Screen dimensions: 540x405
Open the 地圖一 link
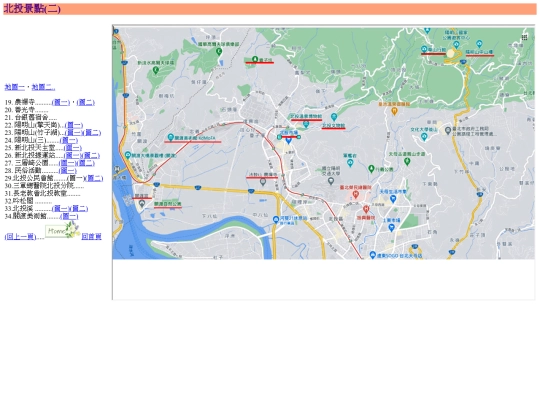[x=14, y=87]
